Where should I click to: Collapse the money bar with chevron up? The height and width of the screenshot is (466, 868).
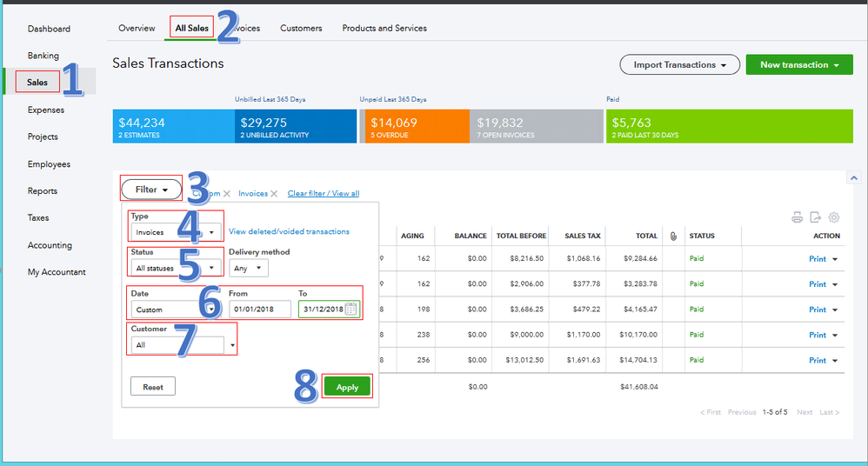(x=853, y=177)
